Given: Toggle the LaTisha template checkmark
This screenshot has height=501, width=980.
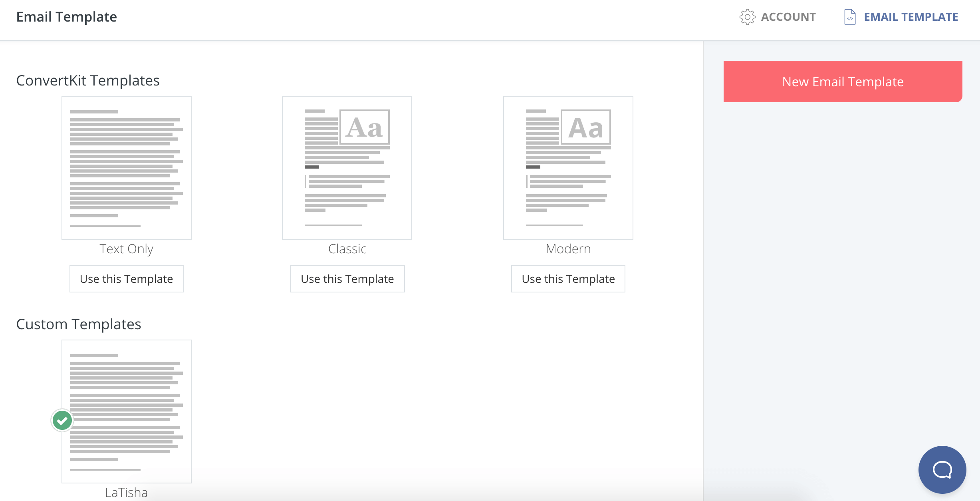Looking at the screenshot, I should pos(62,420).
